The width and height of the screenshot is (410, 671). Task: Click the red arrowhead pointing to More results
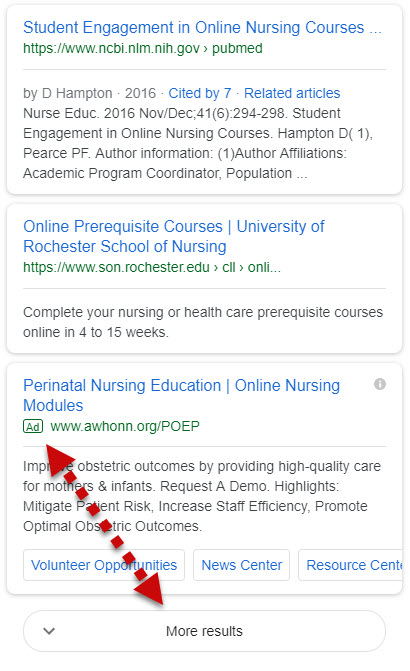coord(150,588)
